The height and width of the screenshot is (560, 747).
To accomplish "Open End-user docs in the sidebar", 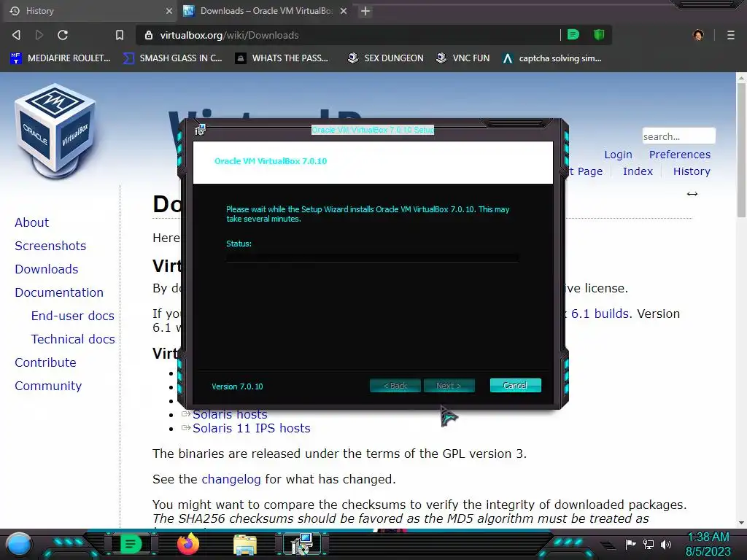I will tap(72, 316).
